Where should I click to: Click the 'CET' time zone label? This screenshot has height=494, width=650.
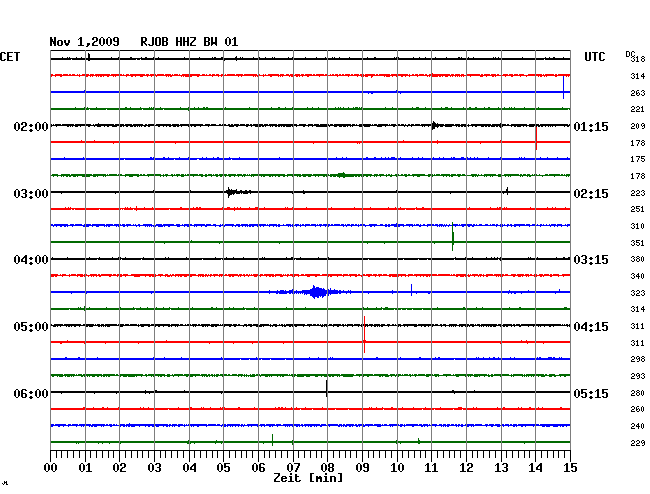pos(10,57)
